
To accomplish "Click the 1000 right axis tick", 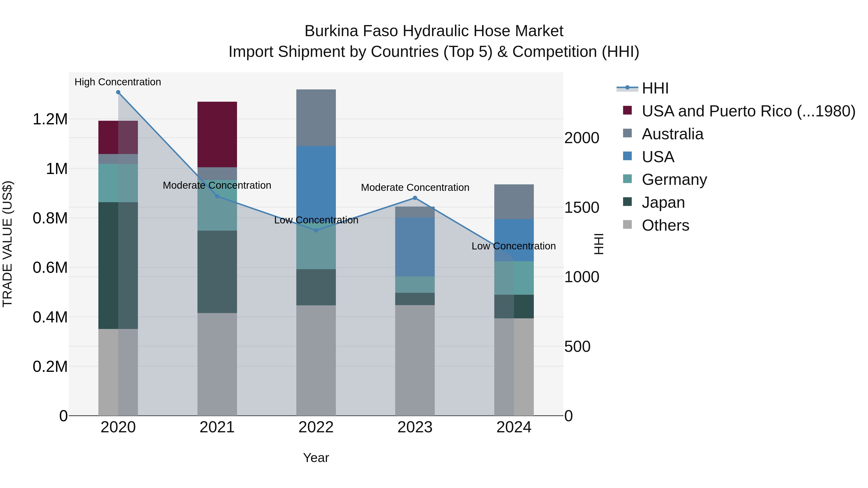I will pyautogui.click(x=582, y=277).
